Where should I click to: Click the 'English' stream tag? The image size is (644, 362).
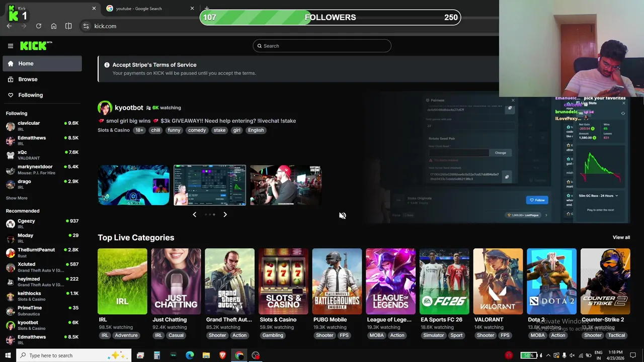[x=256, y=130]
